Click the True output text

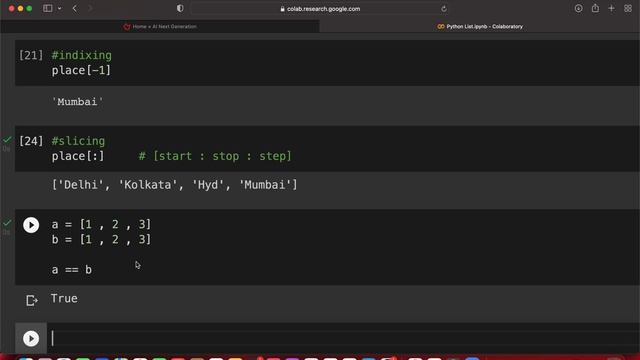(x=64, y=298)
